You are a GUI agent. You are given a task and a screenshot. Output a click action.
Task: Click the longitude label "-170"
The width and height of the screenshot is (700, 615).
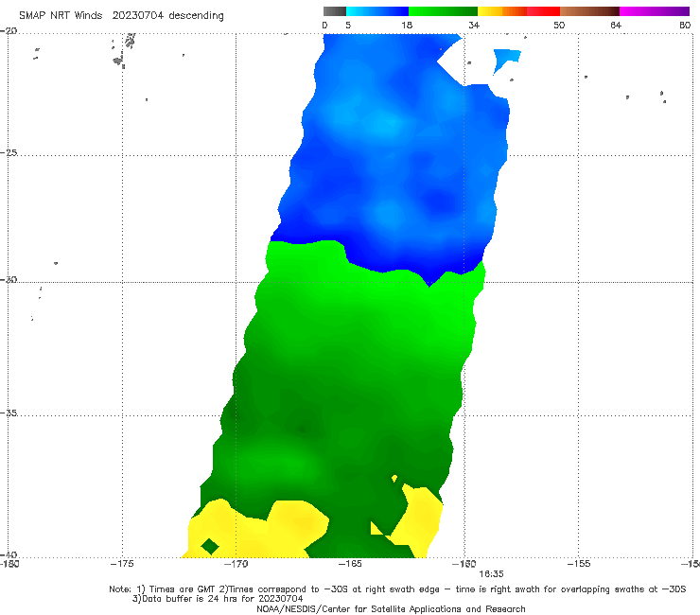tap(236, 564)
